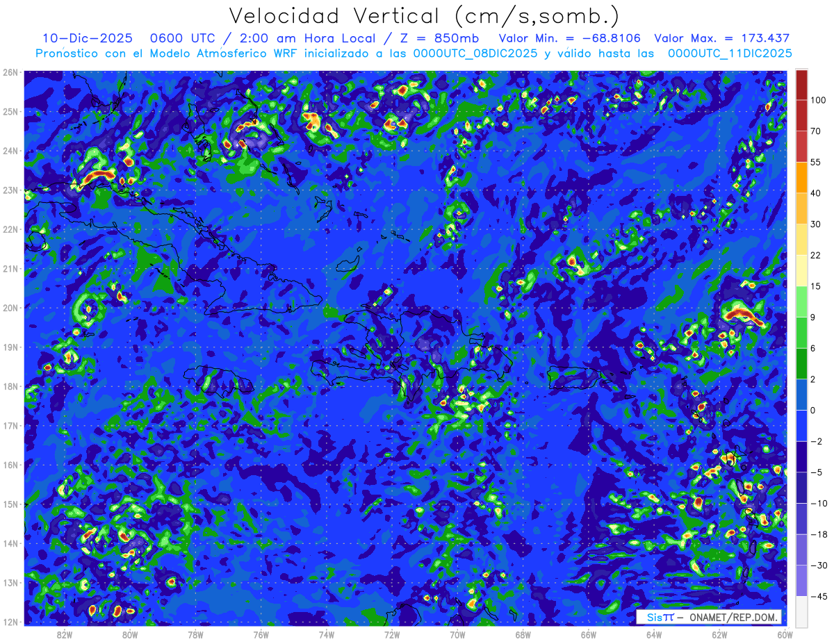Pick the pale yellow swatch between 15 and 22
The height and width of the screenshot is (644, 834).
802,270
